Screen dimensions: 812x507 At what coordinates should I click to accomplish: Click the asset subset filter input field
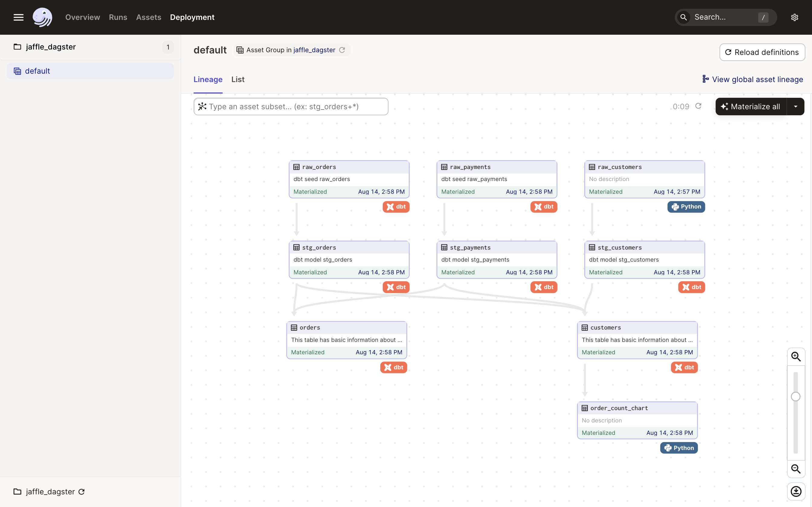(291, 106)
